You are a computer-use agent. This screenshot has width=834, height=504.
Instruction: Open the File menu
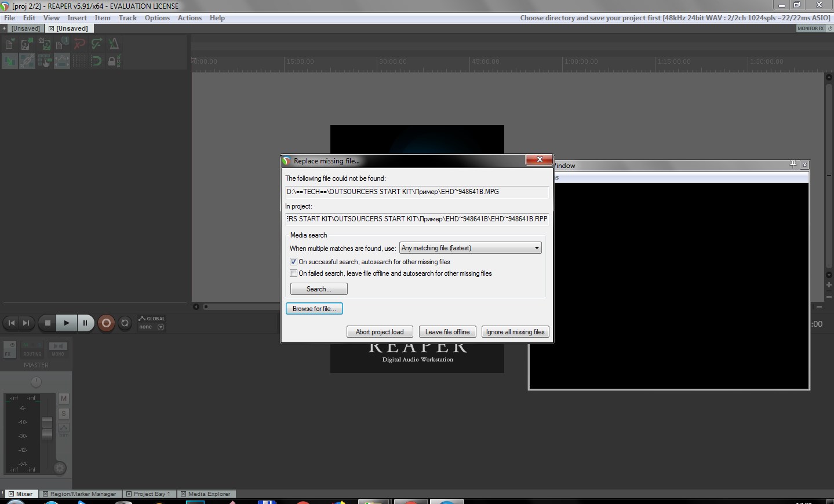[9, 18]
